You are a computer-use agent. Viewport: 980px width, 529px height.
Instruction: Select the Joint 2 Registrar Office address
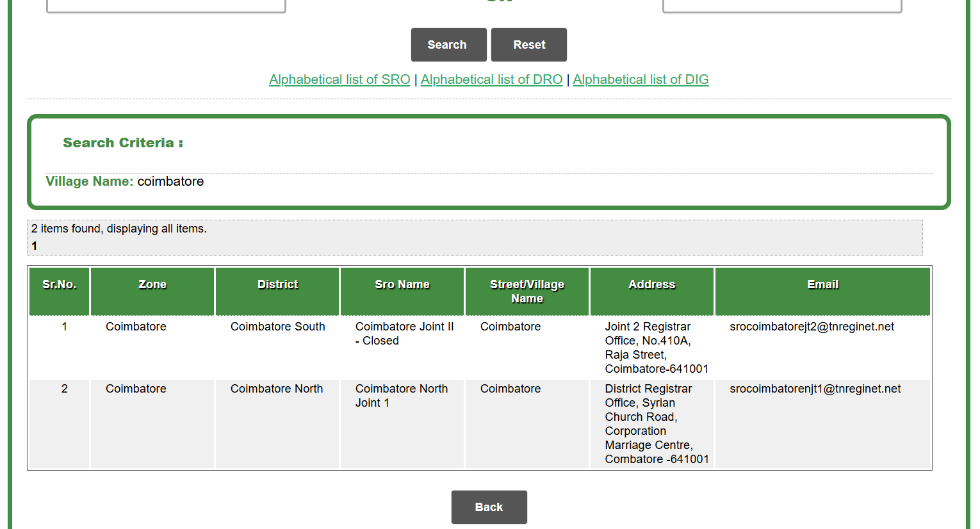click(657, 348)
